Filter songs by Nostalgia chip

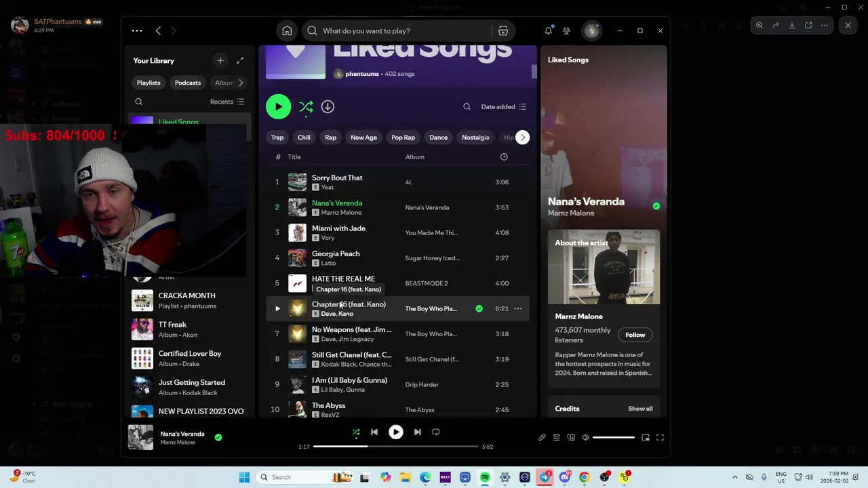click(x=475, y=138)
